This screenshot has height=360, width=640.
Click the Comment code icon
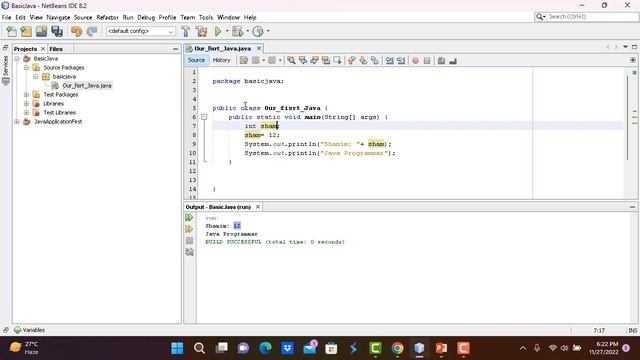[x=441, y=60]
